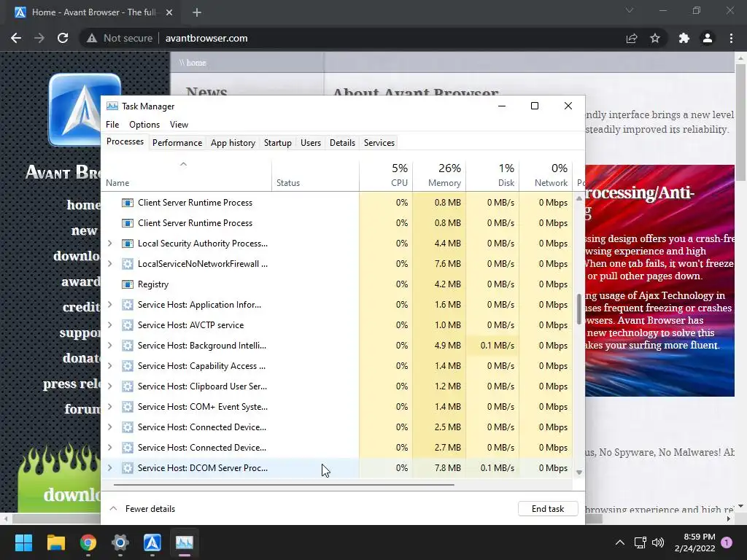The image size is (747, 560).
Task: Click the browser forward arrow
Action: [x=39, y=38]
